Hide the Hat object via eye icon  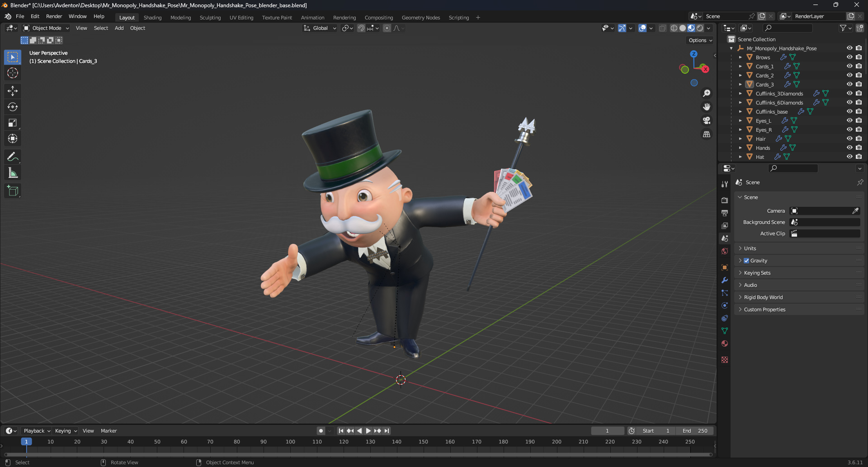pyautogui.click(x=849, y=157)
